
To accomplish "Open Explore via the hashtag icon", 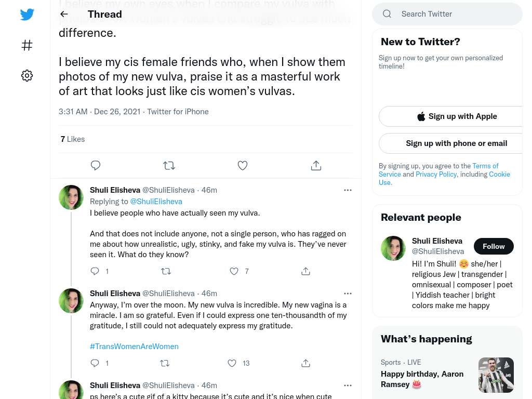I will click(x=27, y=45).
